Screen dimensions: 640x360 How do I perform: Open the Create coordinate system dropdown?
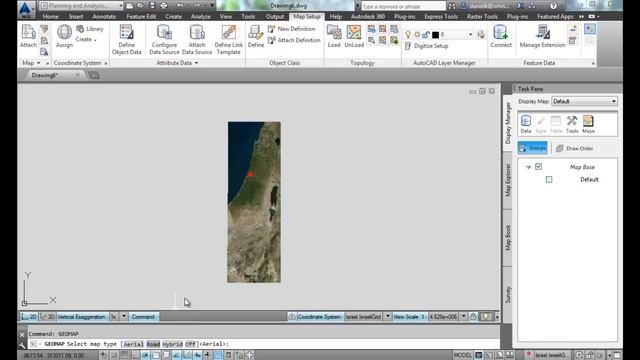click(86, 40)
